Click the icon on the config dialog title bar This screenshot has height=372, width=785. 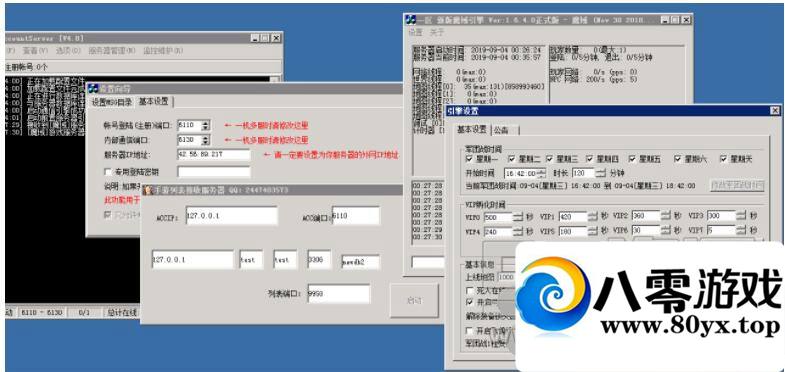coord(94,89)
